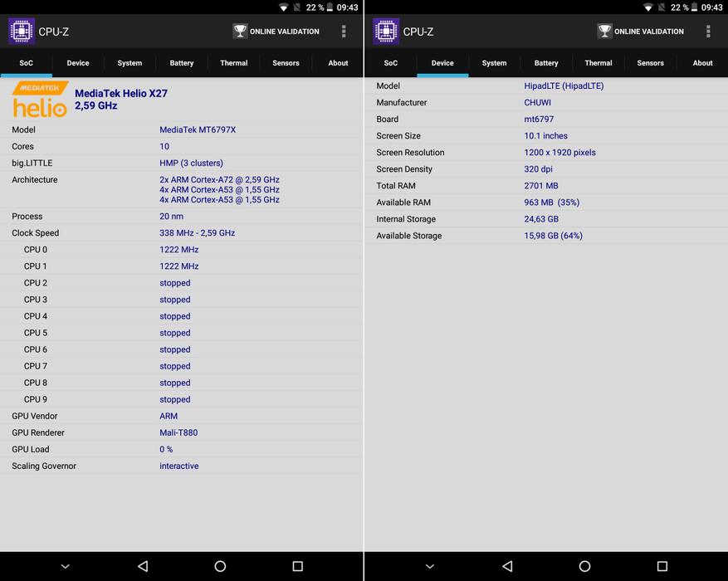Screen dimensions: 728x581
Task: Click ONLINE VALIDATION text on the left screen
Action: 284,32
